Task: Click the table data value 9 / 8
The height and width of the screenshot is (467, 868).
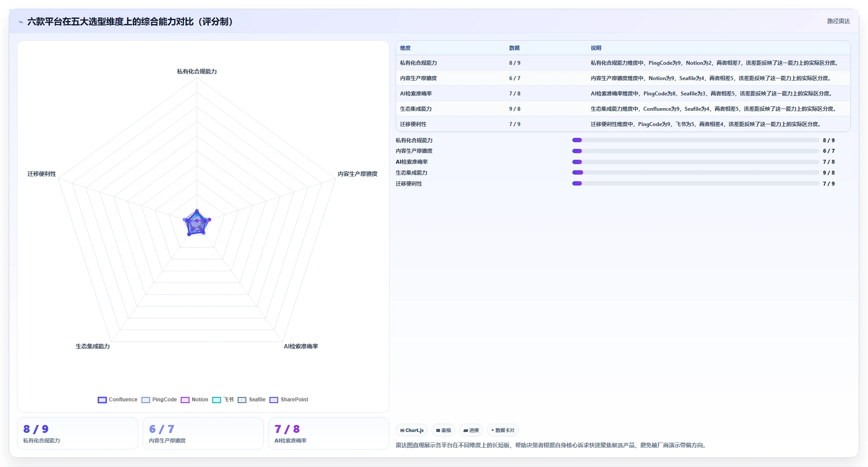Action: pyautogui.click(x=514, y=109)
